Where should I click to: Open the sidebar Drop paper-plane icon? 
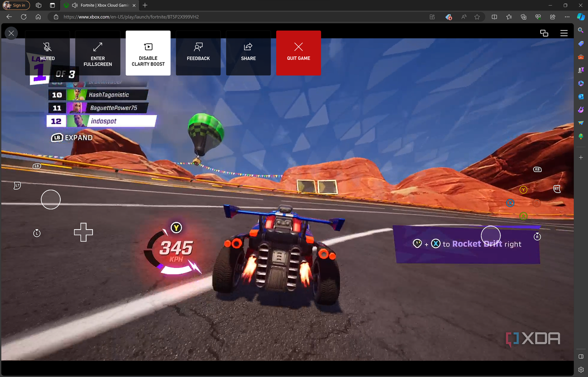(581, 123)
